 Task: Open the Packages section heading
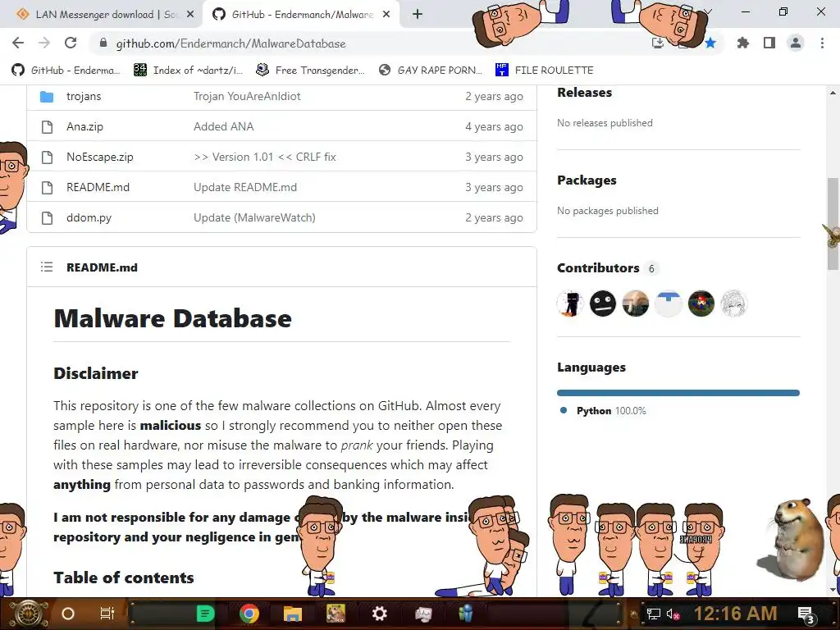[x=587, y=180]
